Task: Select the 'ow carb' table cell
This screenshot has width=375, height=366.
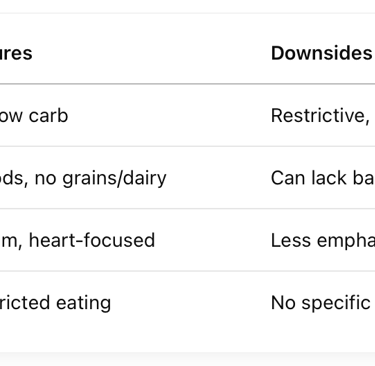Action: 34,116
